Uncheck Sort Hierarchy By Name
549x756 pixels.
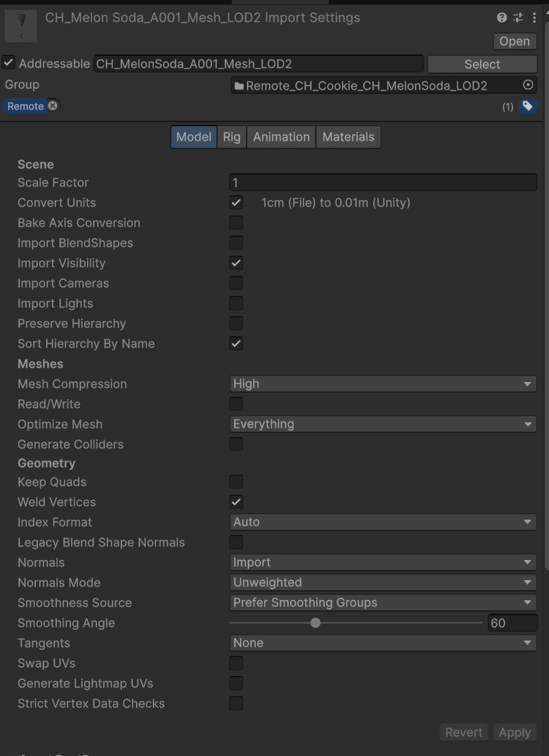(x=236, y=344)
